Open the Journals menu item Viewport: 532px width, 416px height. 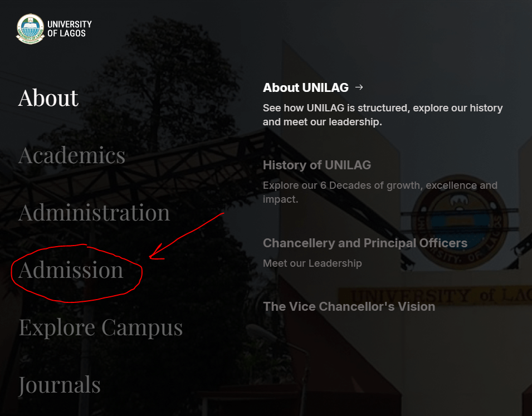(59, 385)
